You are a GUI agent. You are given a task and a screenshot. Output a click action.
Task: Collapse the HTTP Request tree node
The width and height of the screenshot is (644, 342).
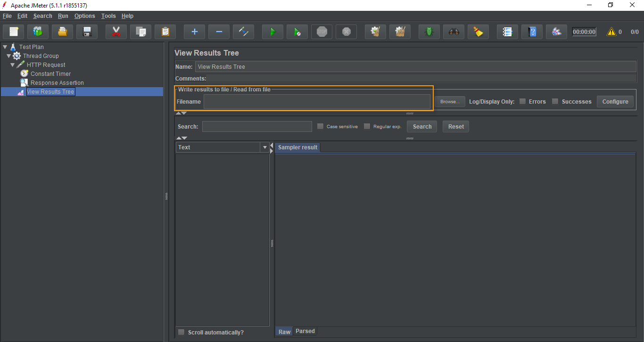coord(12,65)
